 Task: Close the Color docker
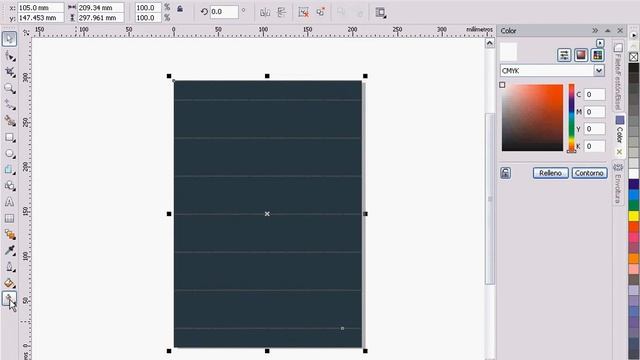pos(620,31)
